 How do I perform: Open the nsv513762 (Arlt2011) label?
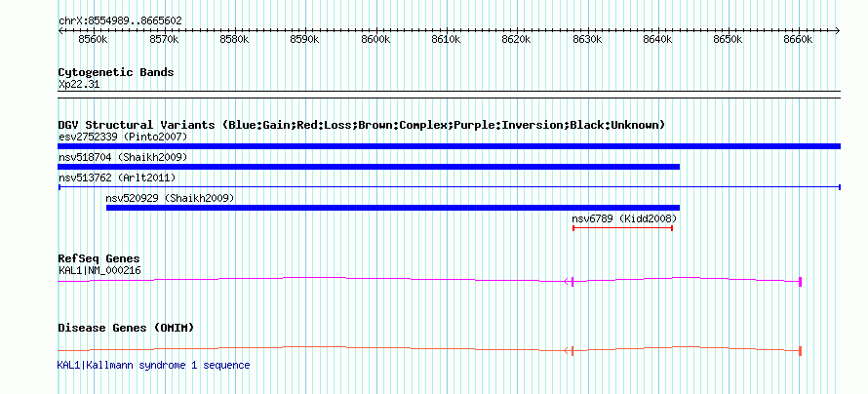tap(117, 177)
